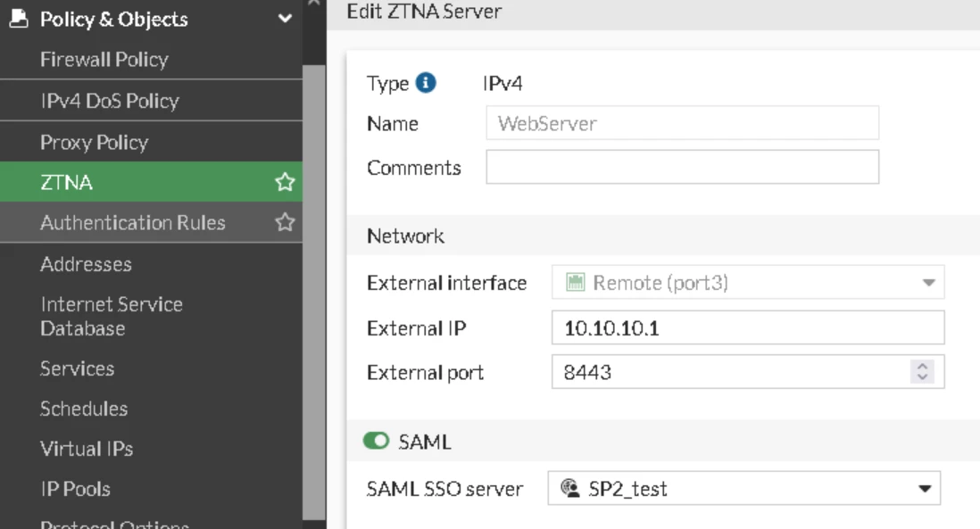Disable the SAML toggle switch

(377, 441)
